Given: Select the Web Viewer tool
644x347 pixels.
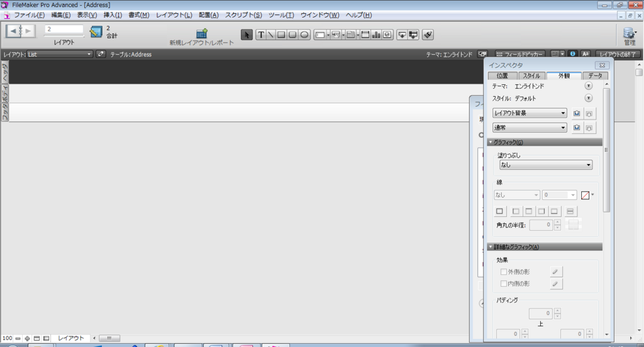Looking at the screenshot, I should click(387, 35).
